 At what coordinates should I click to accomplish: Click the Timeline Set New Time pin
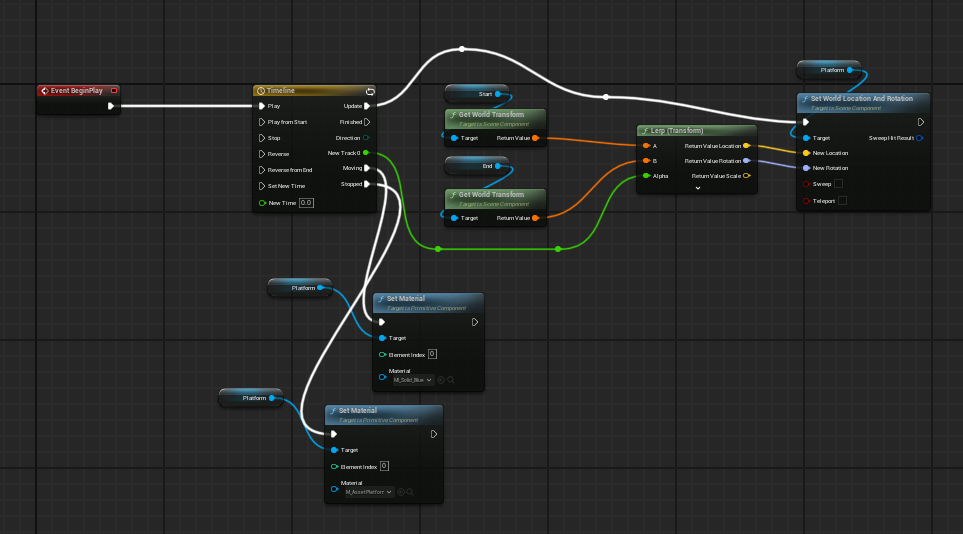tap(262, 186)
